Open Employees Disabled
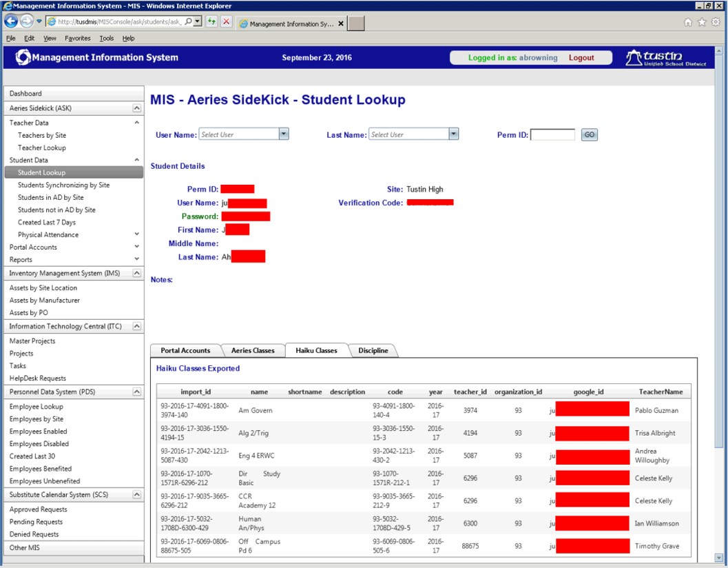 pos(39,444)
